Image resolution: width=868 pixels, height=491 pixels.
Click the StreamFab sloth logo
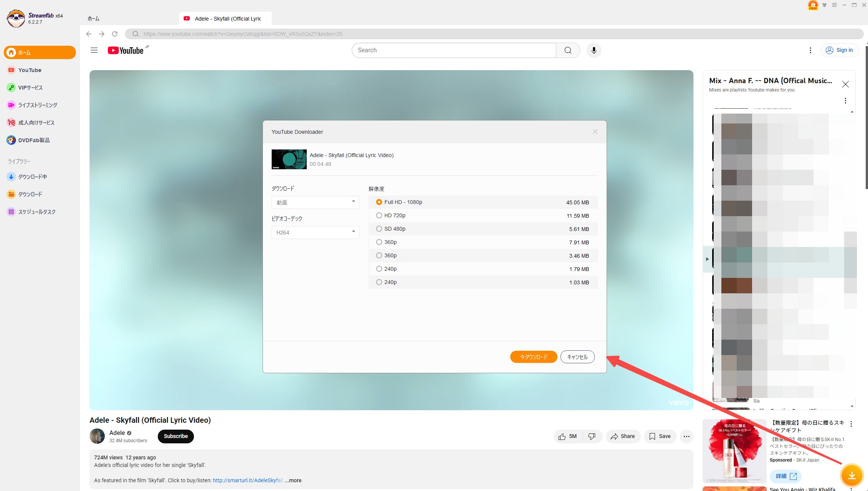click(16, 18)
